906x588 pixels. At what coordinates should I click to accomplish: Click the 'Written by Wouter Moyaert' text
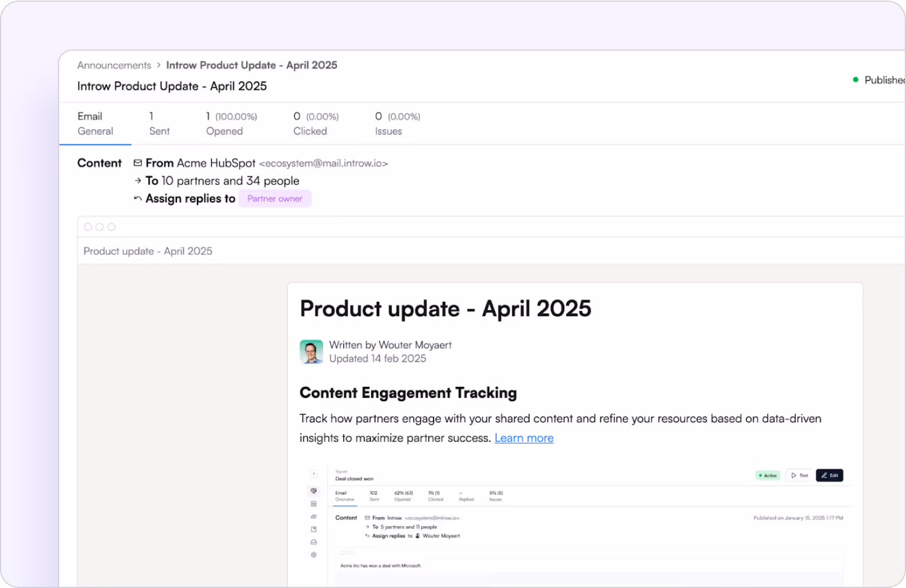pyautogui.click(x=390, y=345)
